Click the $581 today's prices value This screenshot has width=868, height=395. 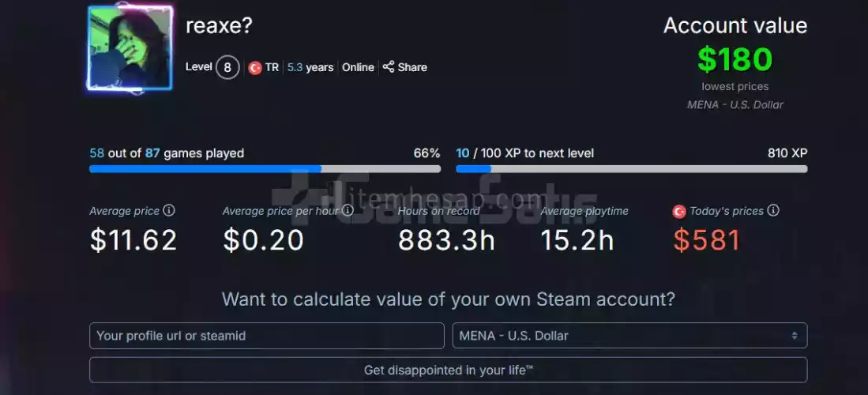[x=706, y=241]
